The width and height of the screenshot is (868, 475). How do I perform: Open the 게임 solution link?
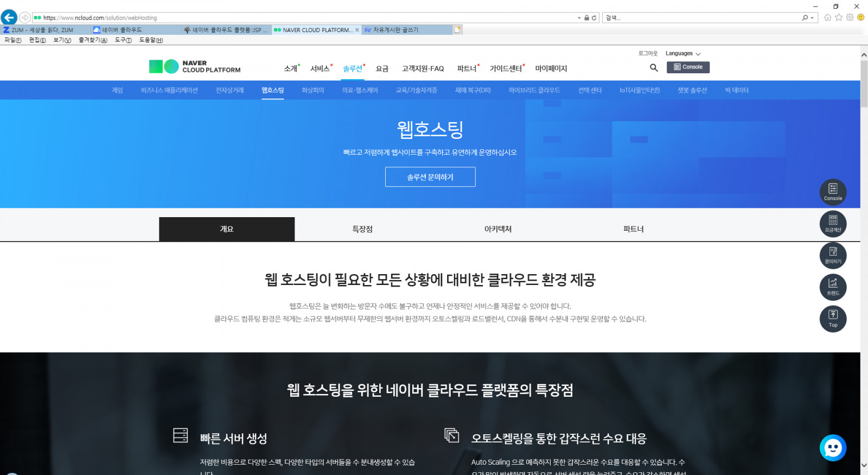coord(117,90)
